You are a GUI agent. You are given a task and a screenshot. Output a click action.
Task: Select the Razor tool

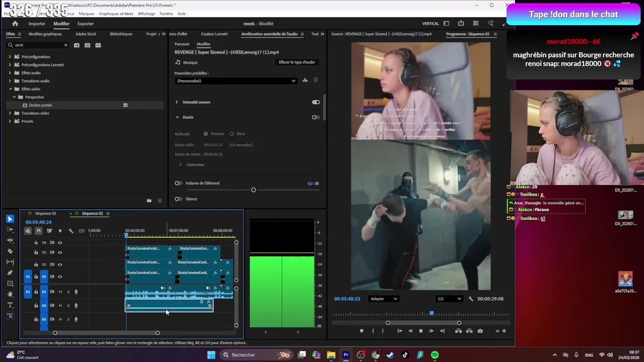tap(10, 251)
